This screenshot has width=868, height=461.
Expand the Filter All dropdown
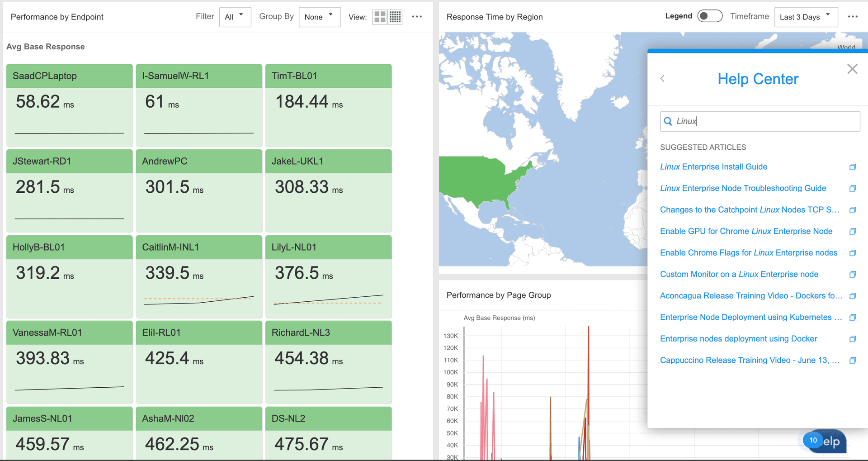[235, 17]
